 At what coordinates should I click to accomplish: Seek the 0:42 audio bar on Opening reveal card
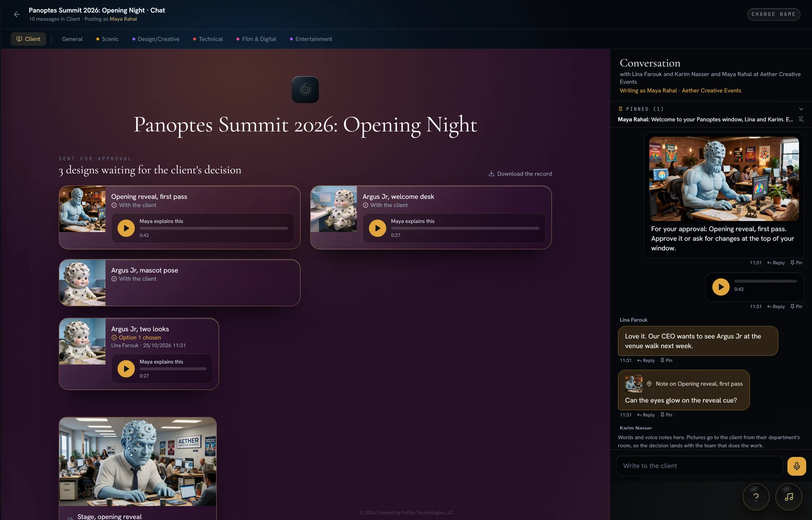point(214,228)
